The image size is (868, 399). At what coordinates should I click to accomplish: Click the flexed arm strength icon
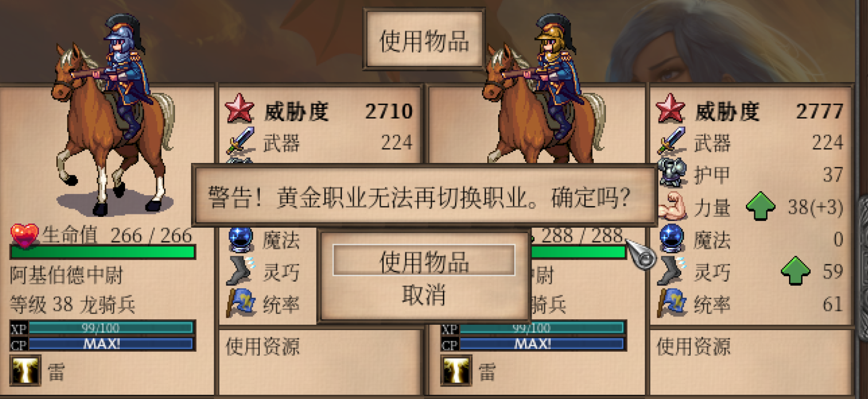coord(672,208)
